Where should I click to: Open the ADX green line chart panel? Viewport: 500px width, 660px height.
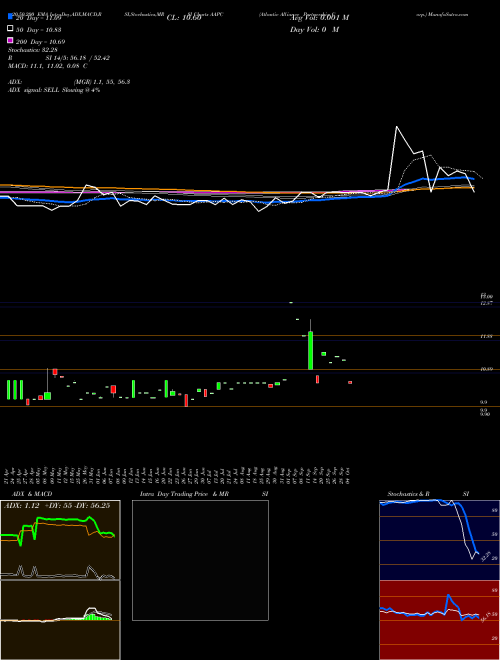point(60,540)
